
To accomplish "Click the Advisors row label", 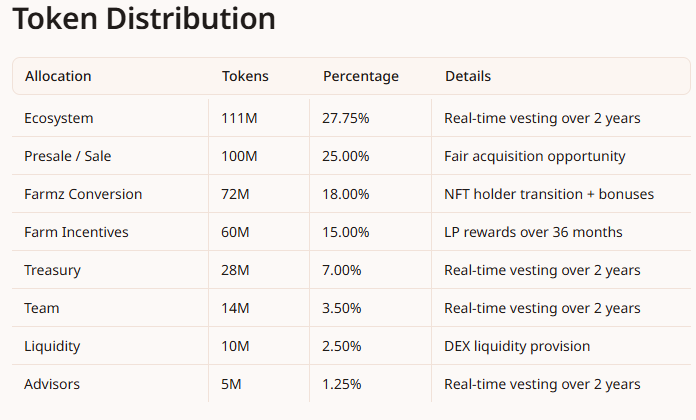I will pyautogui.click(x=52, y=384).
